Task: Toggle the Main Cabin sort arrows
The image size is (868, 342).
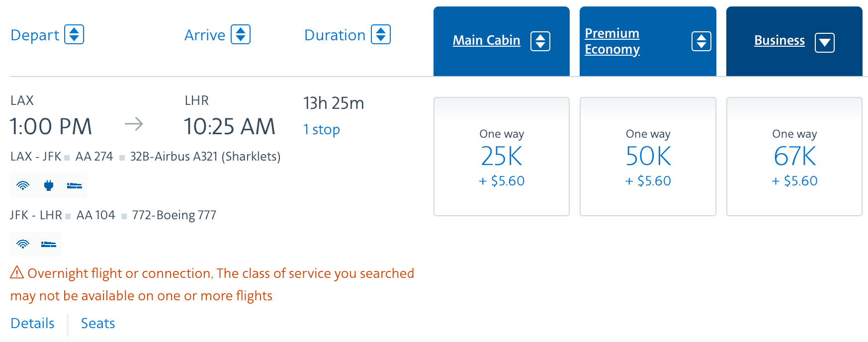Action: (x=540, y=41)
